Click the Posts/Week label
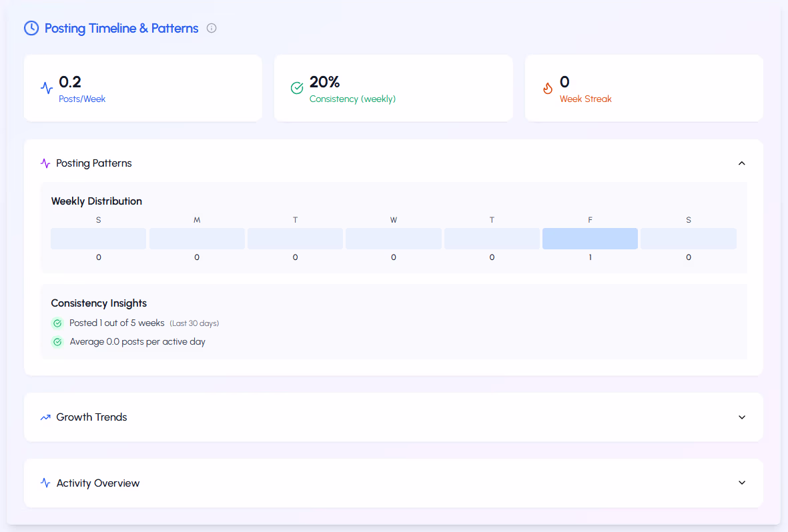This screenshot has width=788, height=532. tap(82, 99)
